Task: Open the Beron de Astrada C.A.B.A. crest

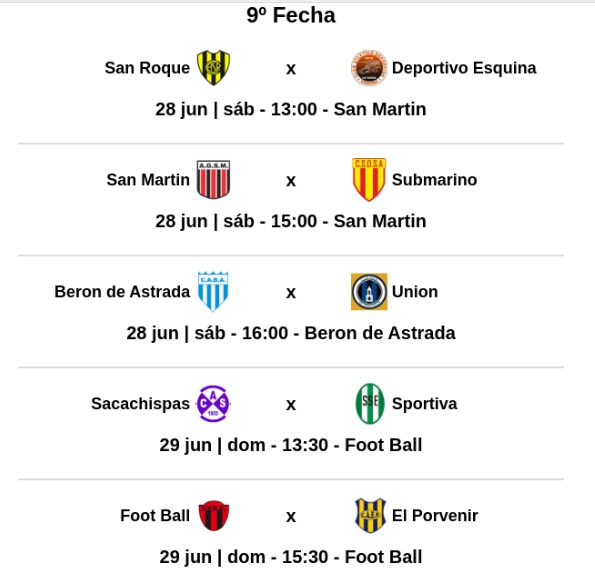Action: [213, 291]
